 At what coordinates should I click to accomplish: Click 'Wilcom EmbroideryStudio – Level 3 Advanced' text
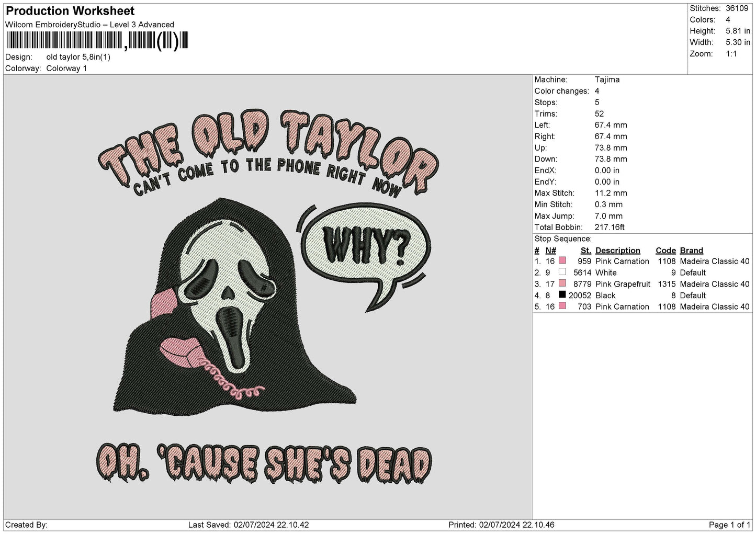click(89, 25)
